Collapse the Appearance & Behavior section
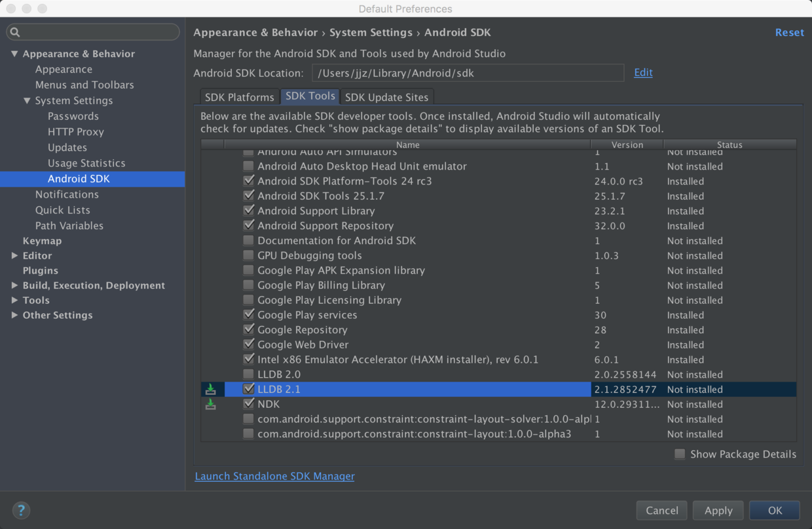 point(14,54)
